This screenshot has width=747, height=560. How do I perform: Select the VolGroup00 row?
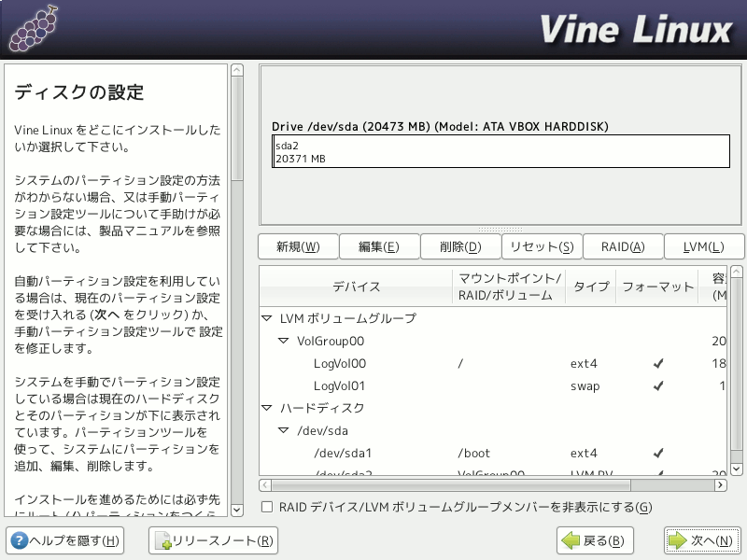(x=493, y=341)
